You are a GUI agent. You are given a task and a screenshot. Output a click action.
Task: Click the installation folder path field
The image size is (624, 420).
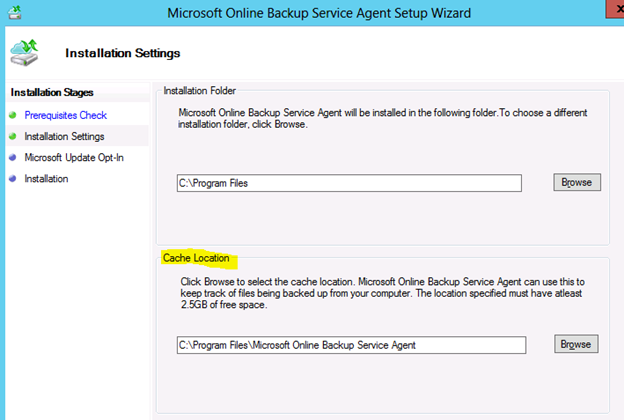(349, 183)
